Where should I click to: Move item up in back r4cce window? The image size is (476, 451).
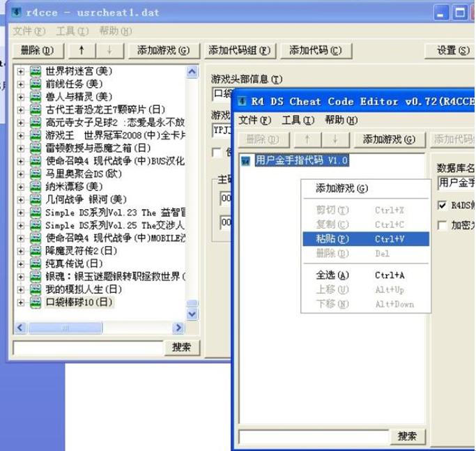point(82,50)
